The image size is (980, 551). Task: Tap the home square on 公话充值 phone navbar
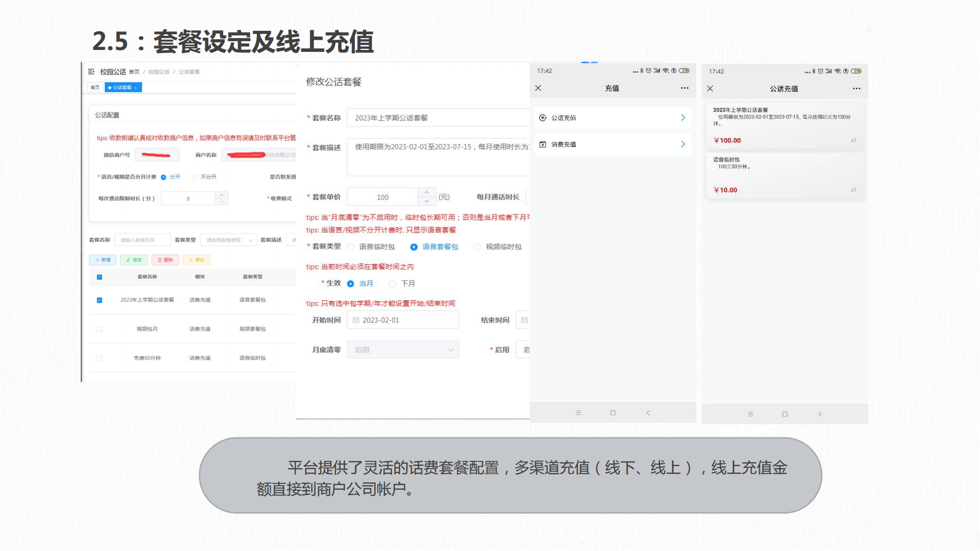(x=784, y=414)
